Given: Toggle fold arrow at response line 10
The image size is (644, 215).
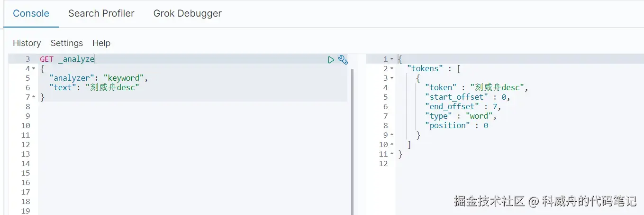Looking at the screenshot, I should tap(392, 145).
